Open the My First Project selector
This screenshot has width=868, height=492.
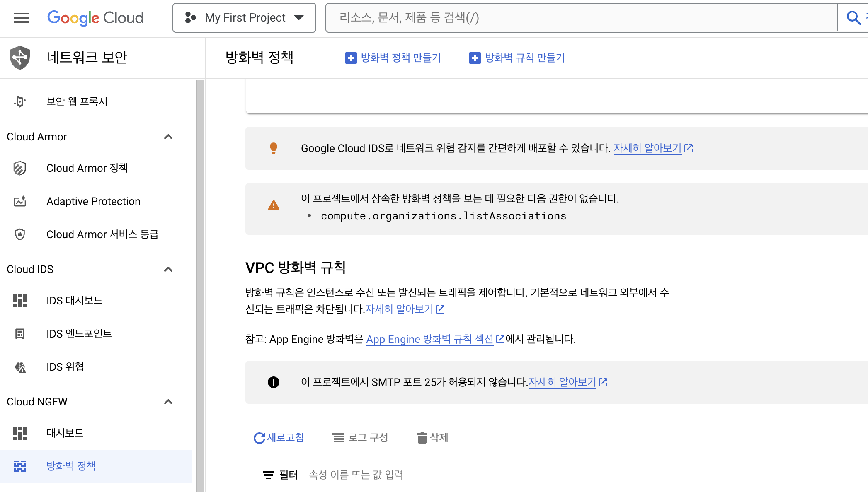(244, 18)
